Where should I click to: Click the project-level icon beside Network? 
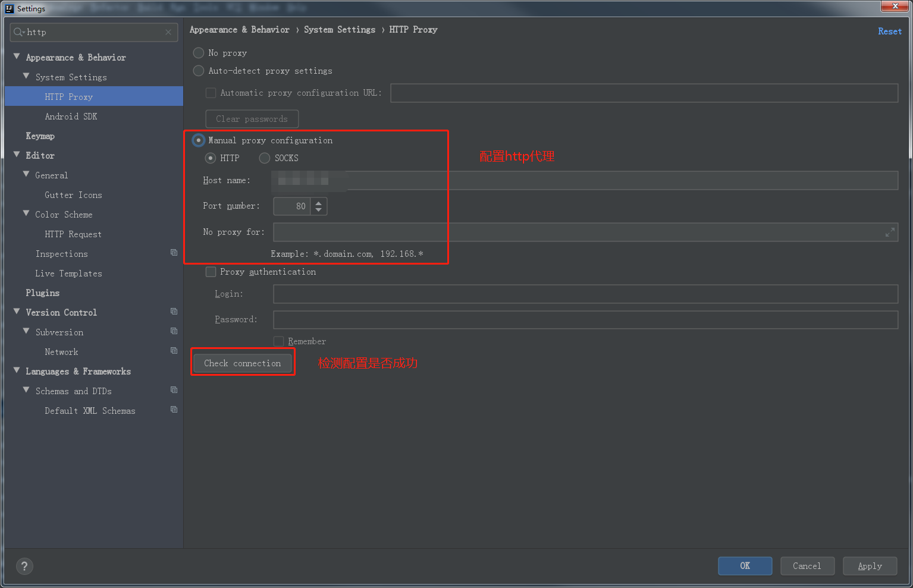click(174, 351)
